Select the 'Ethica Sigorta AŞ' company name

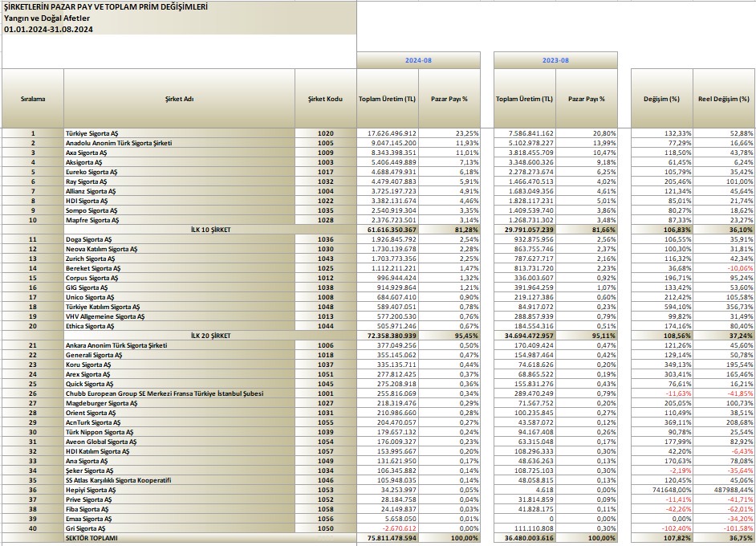click(179, 326)
